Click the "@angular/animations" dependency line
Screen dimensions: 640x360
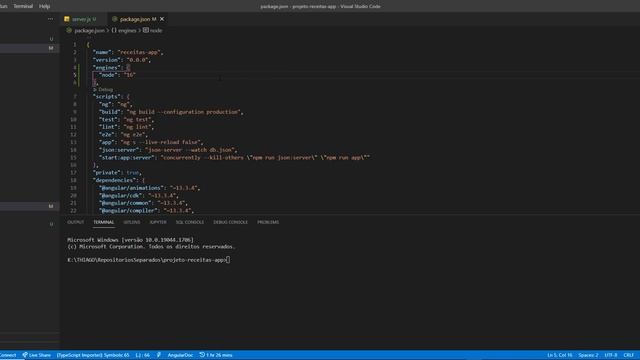(x=149, y=188)
